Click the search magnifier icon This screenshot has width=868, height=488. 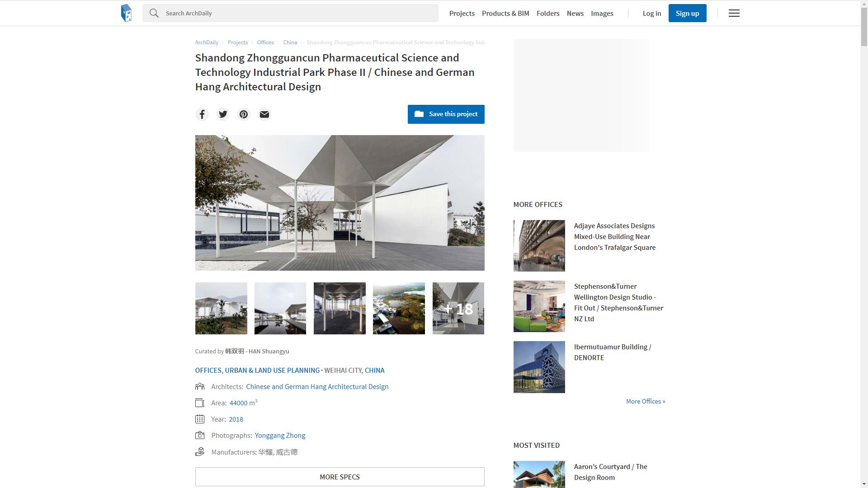[x=154, y=13]
